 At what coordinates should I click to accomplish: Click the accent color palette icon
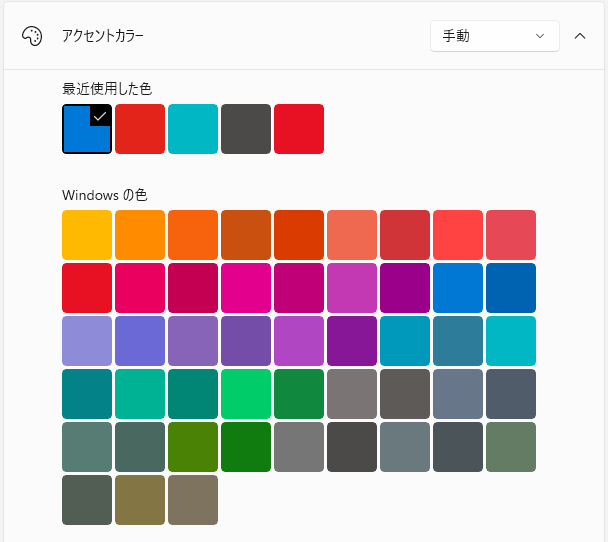[32, 36]
